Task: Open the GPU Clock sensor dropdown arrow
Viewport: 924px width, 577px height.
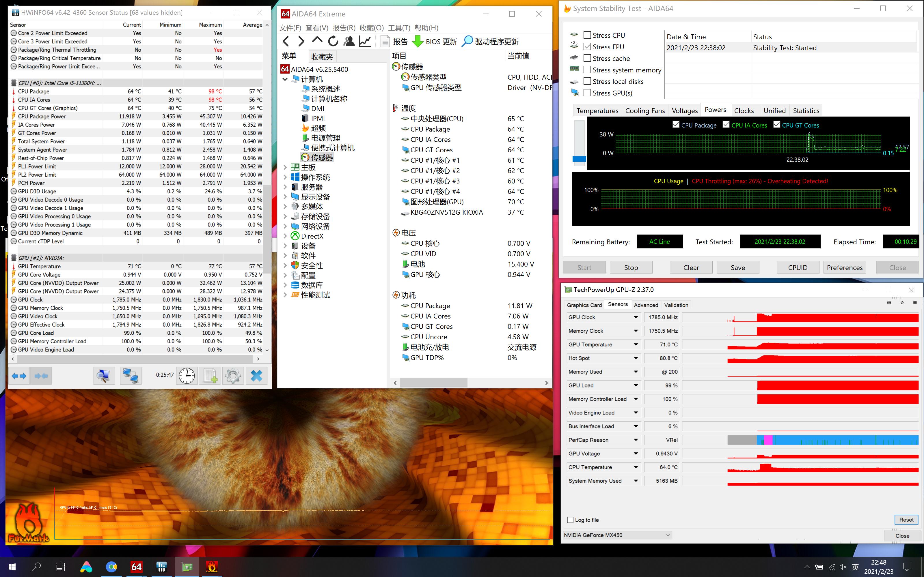Action: pyautogui.click(x=636, y=317)
